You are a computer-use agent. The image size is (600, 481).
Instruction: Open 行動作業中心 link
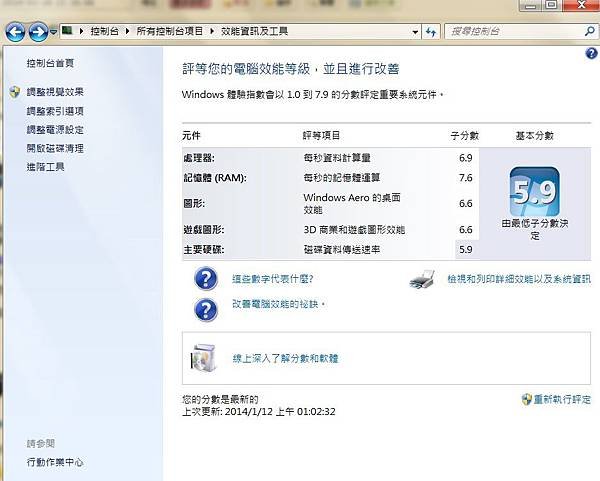(x=55, y=462)
